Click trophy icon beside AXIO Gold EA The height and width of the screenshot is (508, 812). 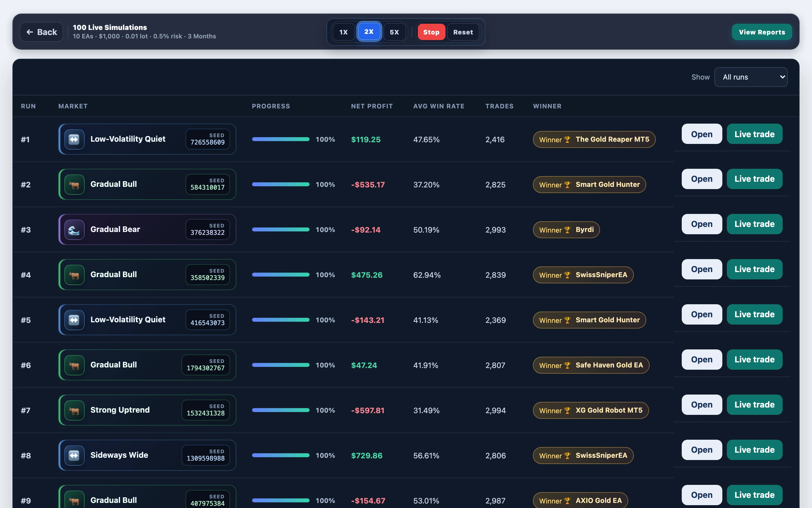(x=567, y=501)
